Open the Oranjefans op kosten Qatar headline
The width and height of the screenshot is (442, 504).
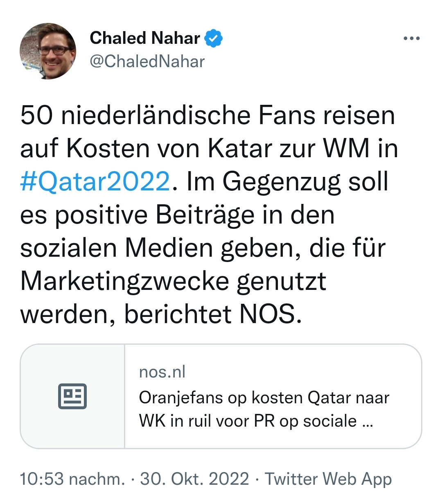tap(264, 398)
